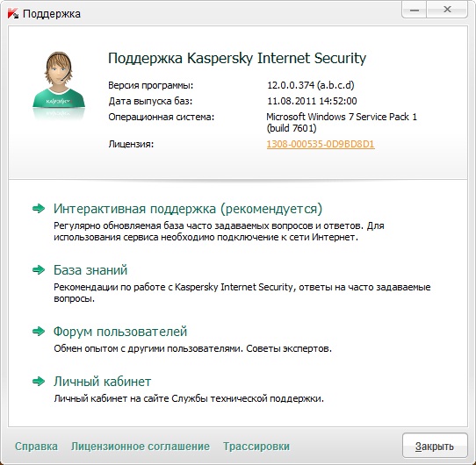The image size is (476, 465).
Task: View Лицензионное соглашение
Action: click(x=141, y=447)
